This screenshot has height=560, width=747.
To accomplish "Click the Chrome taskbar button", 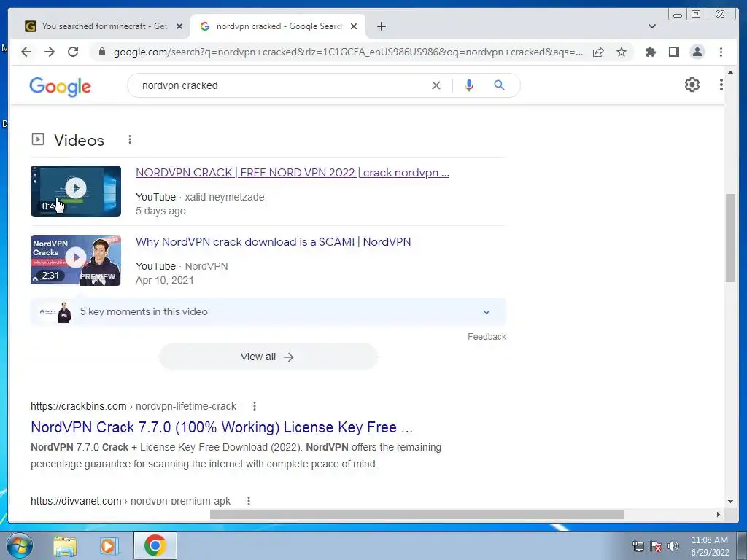I will point(155,545).
